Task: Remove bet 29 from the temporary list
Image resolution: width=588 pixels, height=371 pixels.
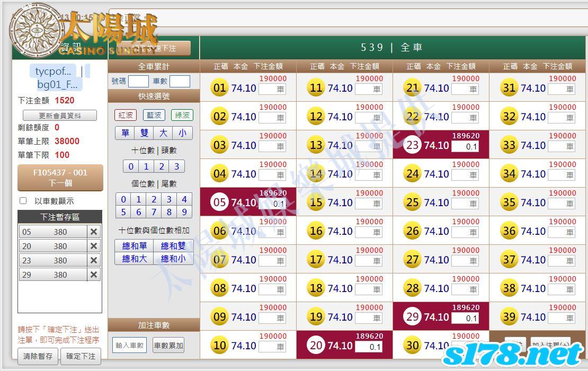Action: click(x=94, y=275)
